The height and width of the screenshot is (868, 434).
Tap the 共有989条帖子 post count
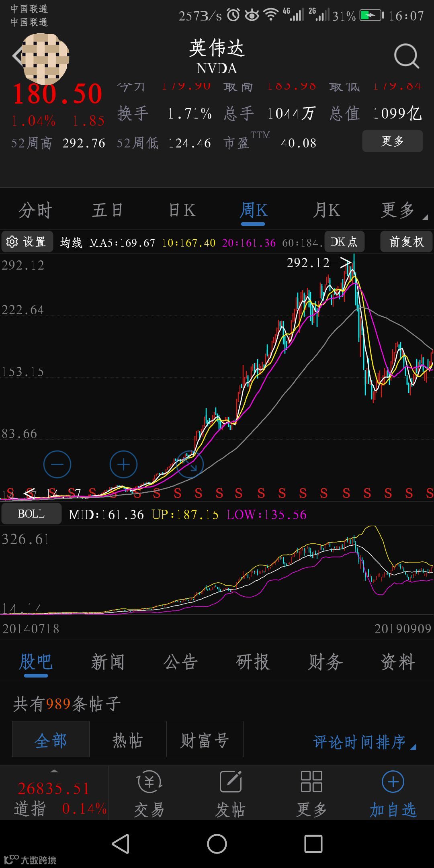[x=67, y=704]
